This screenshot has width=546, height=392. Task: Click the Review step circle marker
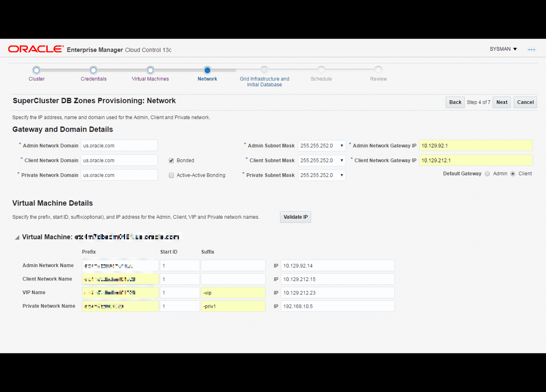coord(378,70)
